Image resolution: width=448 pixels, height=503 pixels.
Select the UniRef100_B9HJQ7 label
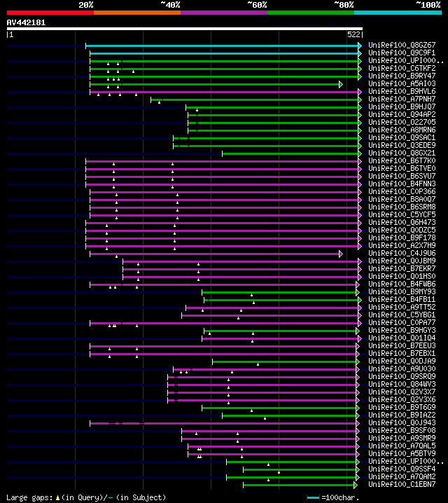coord(402,106)
